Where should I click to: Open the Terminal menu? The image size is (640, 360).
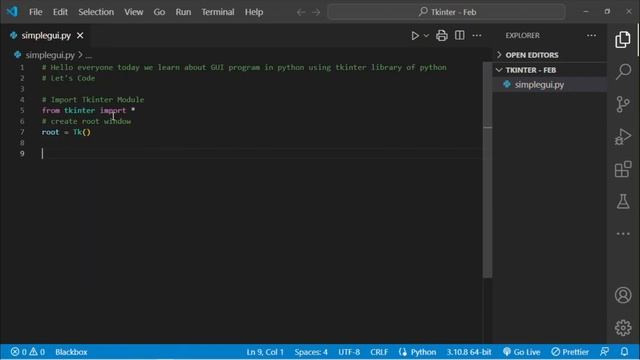coord(218,12)
